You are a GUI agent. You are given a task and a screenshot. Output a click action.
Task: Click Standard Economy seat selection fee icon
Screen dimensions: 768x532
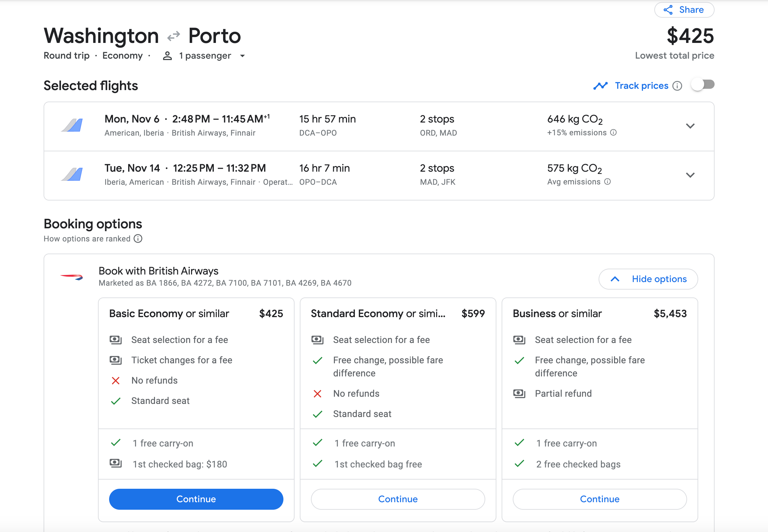pos(317,340)
